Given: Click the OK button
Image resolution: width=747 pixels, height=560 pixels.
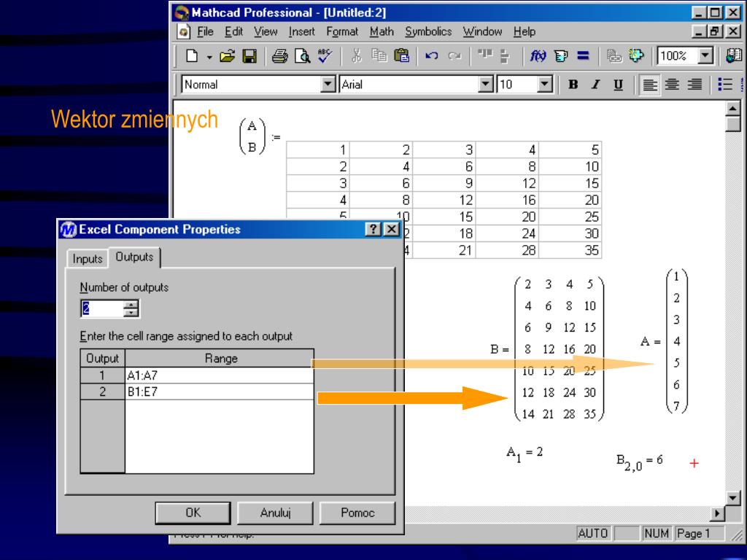Looking at the screenshot, I should (x=193, y=513).
